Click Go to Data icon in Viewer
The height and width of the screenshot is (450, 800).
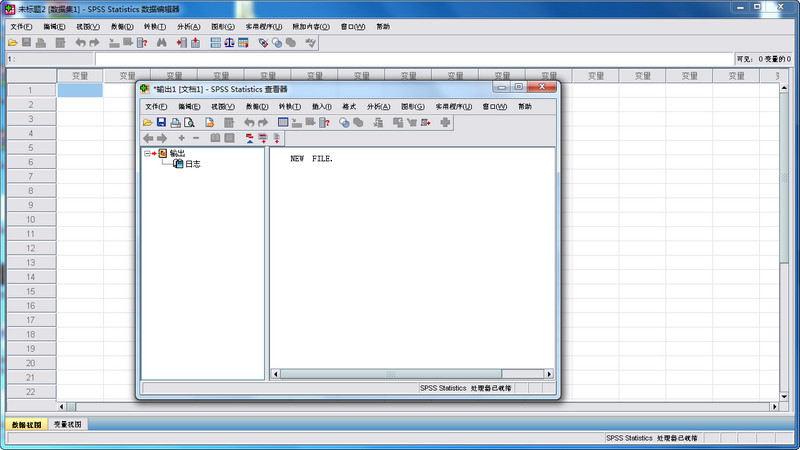click(283, 122)
